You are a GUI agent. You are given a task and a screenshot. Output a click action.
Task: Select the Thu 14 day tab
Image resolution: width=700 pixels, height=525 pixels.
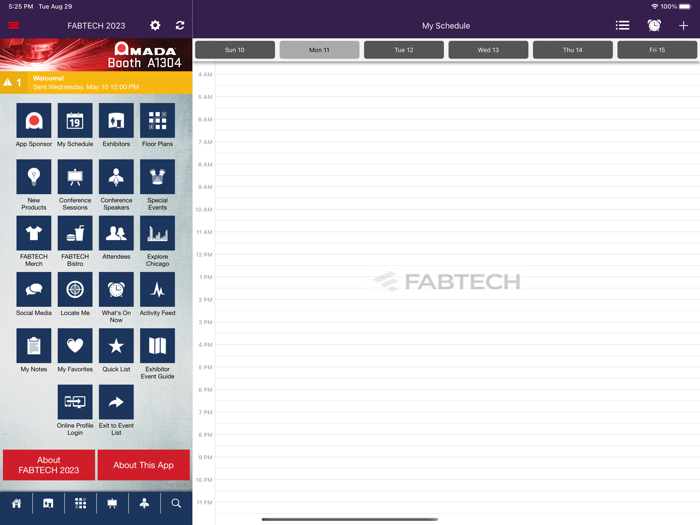tap(572, 50)
